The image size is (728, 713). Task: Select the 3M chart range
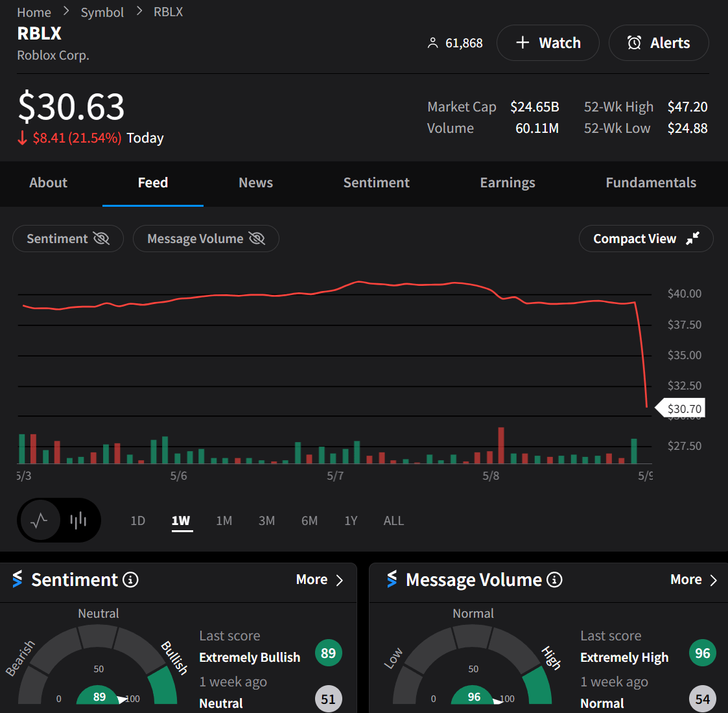(x=266, y=521)
